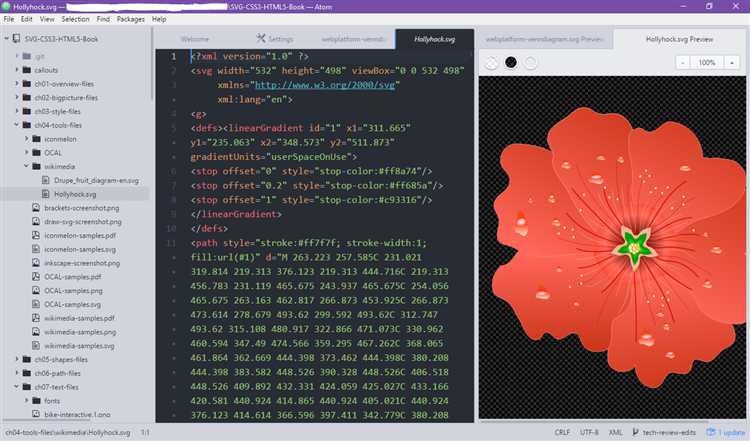Click the OCAL-samples.png image icon
Screen dimensions: 750x441
tap(36, 290)
